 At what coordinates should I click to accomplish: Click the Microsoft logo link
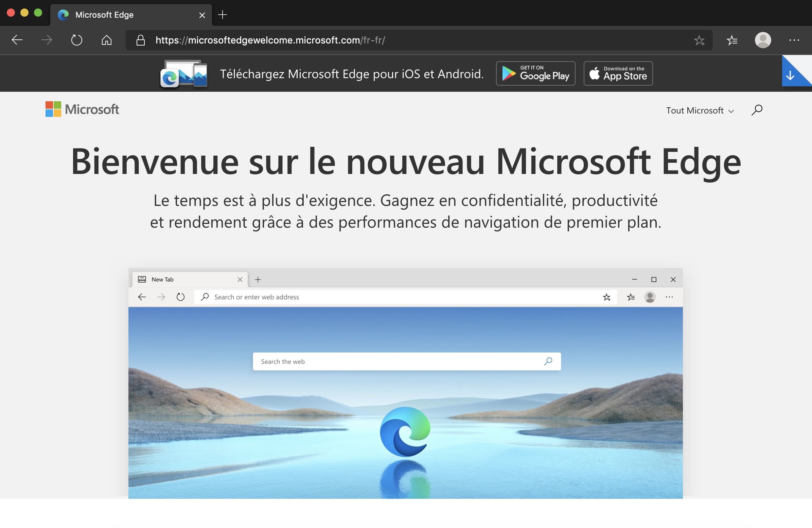tap(82, 109)
